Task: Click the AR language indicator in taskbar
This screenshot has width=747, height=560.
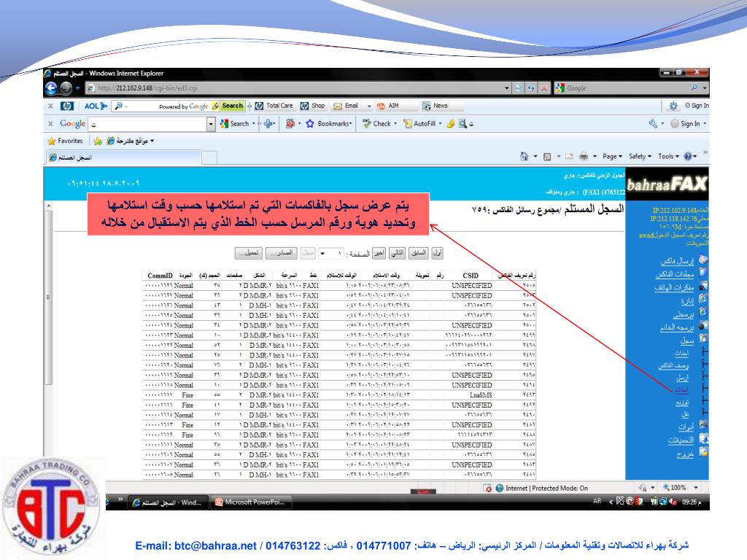Action: (x=597, y=501)
